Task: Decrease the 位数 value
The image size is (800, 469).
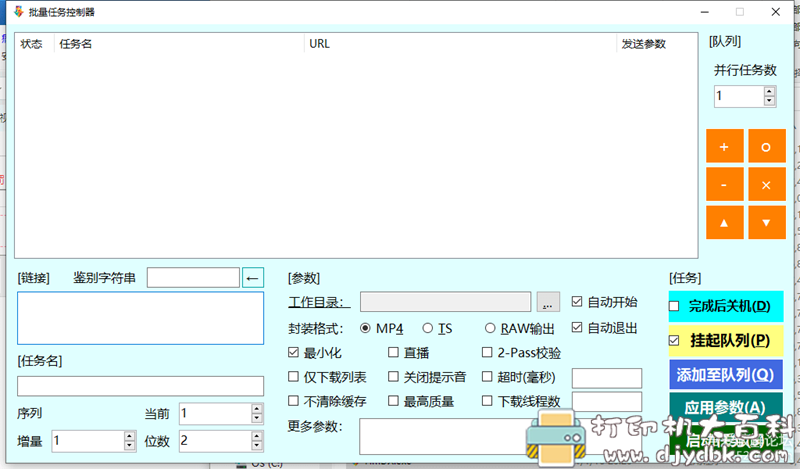Action: [257, 446]
